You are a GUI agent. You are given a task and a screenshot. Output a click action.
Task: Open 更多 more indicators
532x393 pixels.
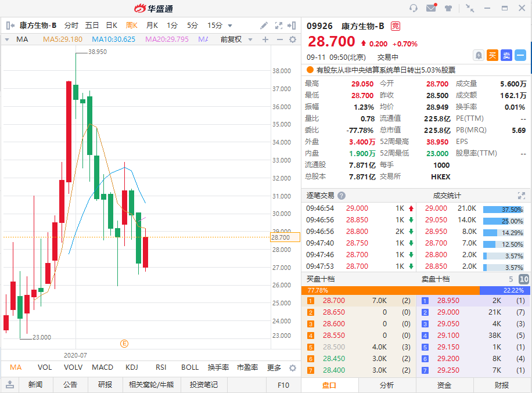click(x=274, y=367)
